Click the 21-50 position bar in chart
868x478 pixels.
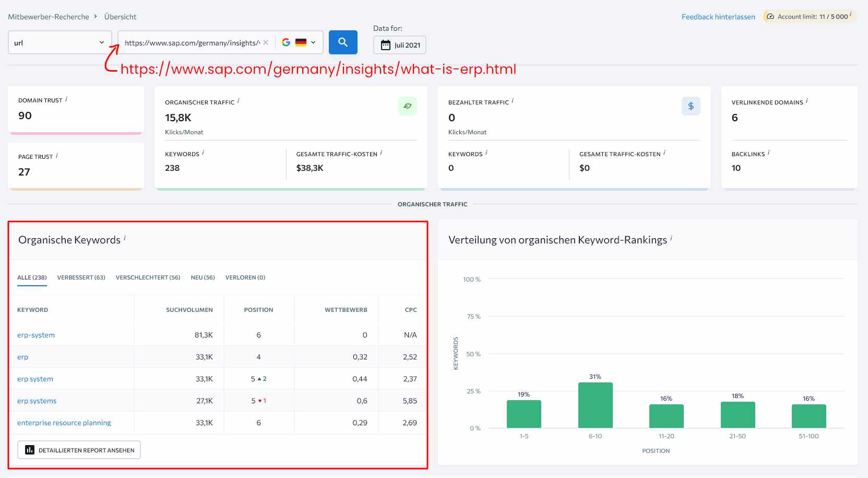point(738,415)
